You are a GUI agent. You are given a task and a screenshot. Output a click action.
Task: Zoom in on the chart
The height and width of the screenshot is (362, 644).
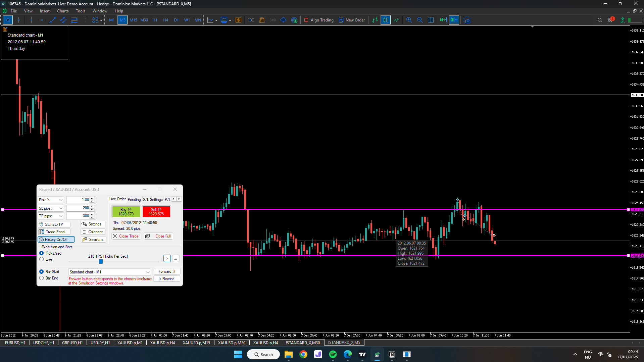pyautogui.click(x=409, y=20)
